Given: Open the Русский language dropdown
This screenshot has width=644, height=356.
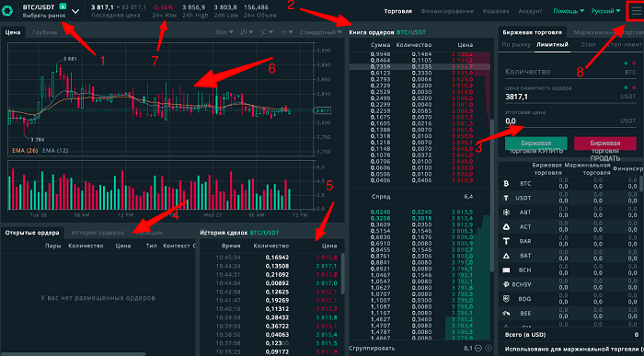Looking at the screenshot, I should (x=605, y=11).
